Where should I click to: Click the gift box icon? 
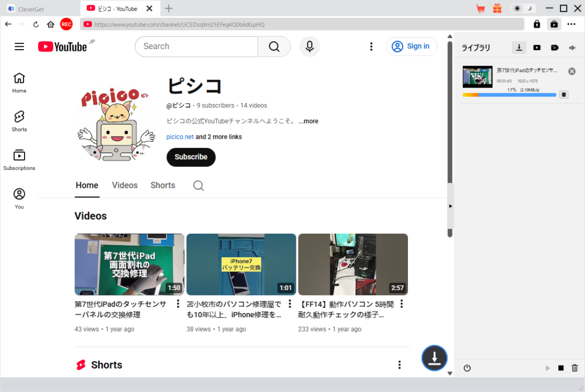click(x=497, y=9)
